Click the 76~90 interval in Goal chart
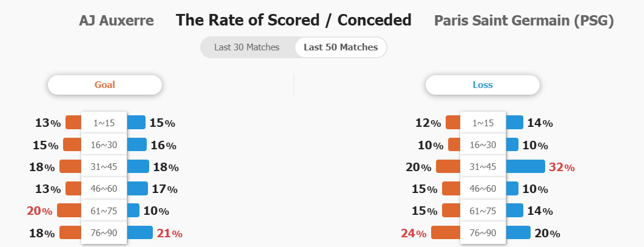The width and height of the screenshot is (644, 247). pyautogui.click(x=104, y=232)
